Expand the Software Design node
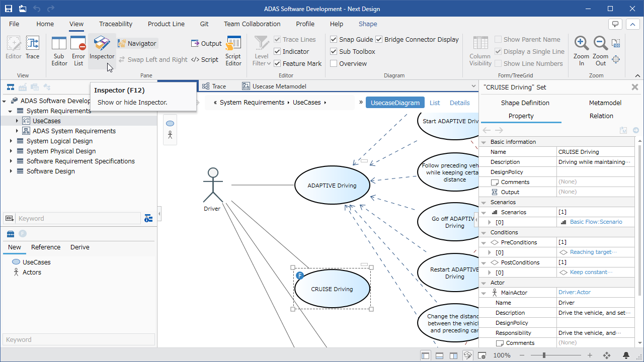 point(11,171)
